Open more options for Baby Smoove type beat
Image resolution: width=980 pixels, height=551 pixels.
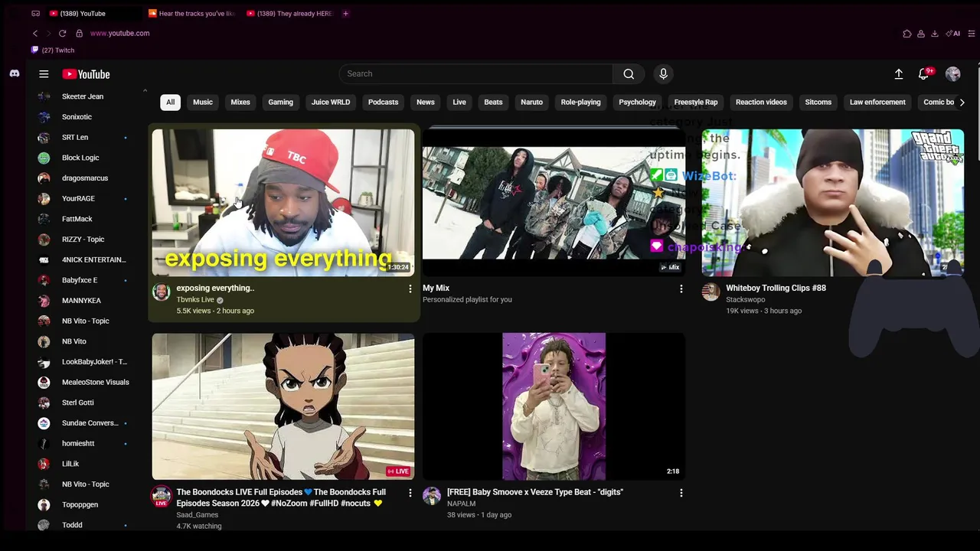point(681,493)
